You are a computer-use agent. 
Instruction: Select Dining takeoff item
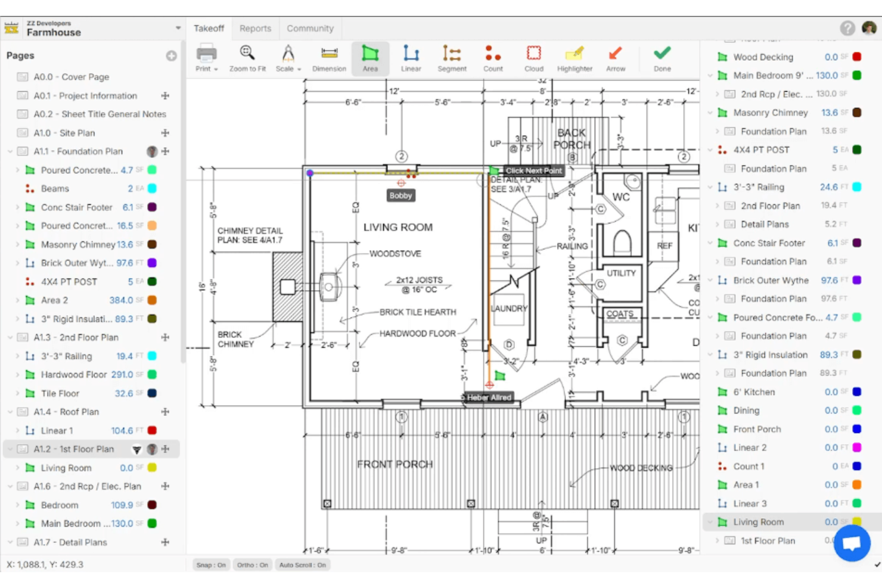click(x=746, y=410)
